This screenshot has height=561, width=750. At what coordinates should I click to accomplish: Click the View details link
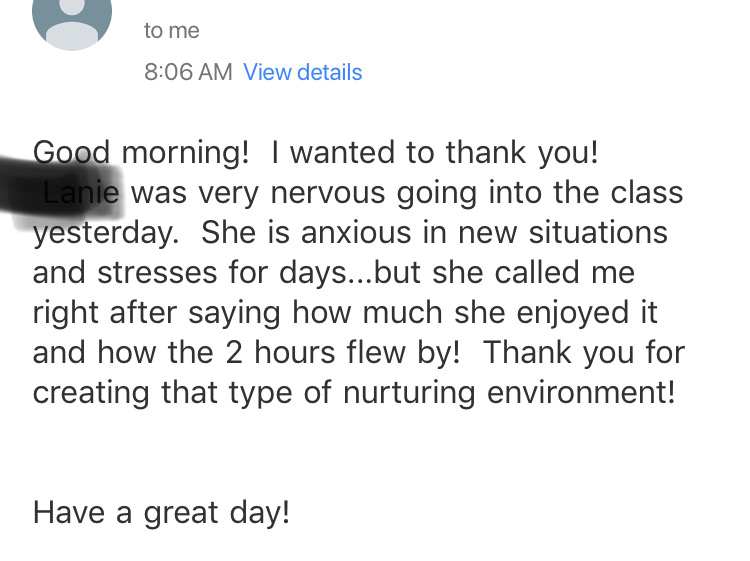pos(303,72)
